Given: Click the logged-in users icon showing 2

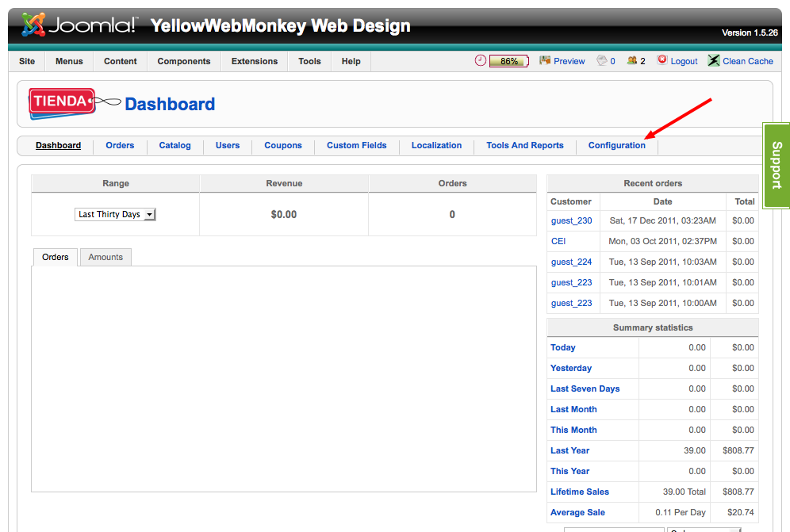Looking at the screenshot, I should [x=632, y=60].
